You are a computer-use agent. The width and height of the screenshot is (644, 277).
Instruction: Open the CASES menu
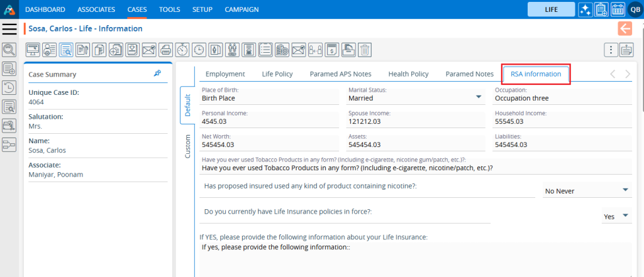tap(137, 9)
